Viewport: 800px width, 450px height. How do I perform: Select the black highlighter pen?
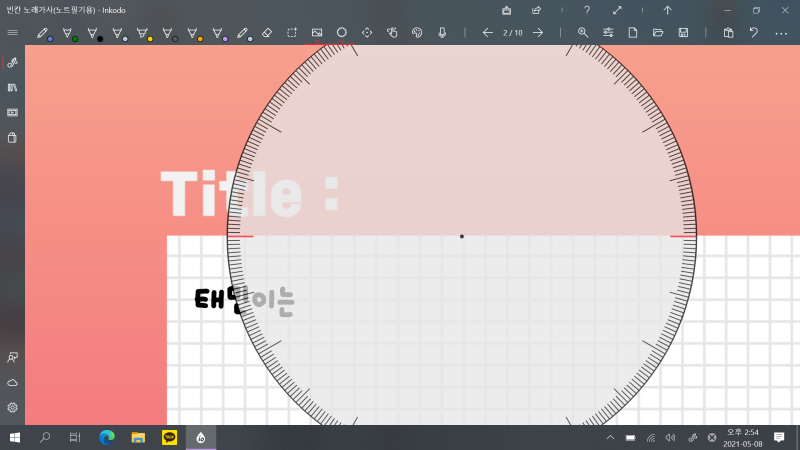(x=94, y=33)
